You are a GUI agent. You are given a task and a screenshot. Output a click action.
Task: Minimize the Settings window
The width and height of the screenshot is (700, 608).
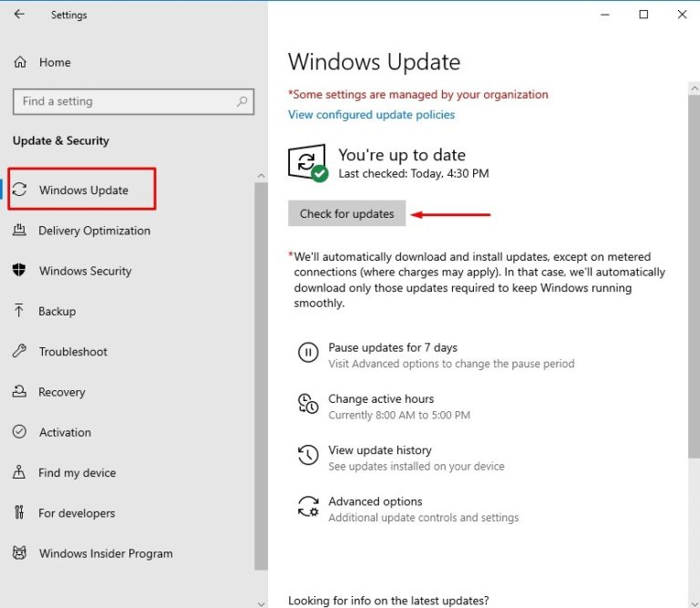(605, 15)
